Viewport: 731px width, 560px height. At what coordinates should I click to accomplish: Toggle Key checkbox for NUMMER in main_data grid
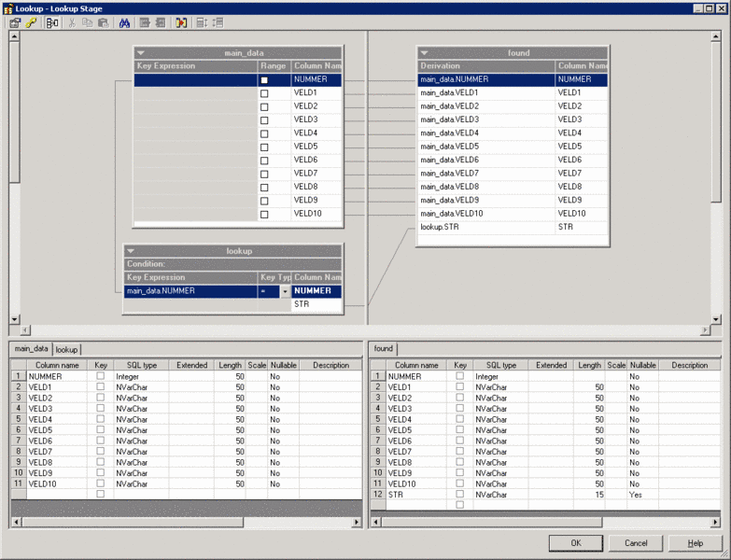(100, 375)
